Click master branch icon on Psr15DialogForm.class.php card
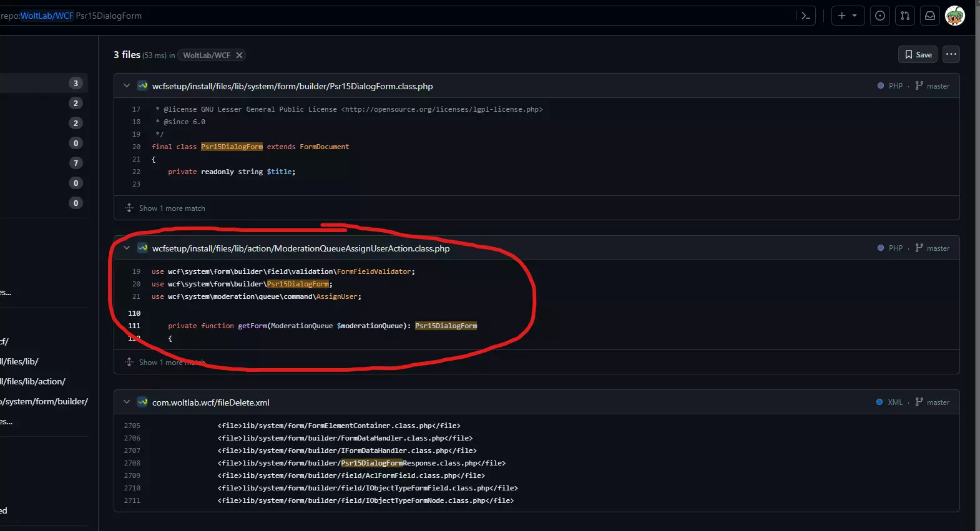Image resolution: width=980 pixels, height=531 pixels. [x=919, y=85]
